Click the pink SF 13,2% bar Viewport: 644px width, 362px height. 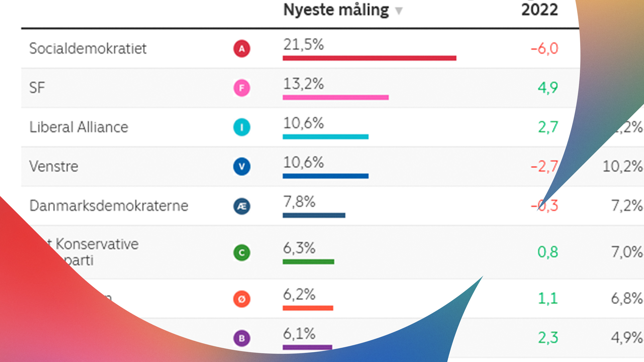(x=335, y=97)
